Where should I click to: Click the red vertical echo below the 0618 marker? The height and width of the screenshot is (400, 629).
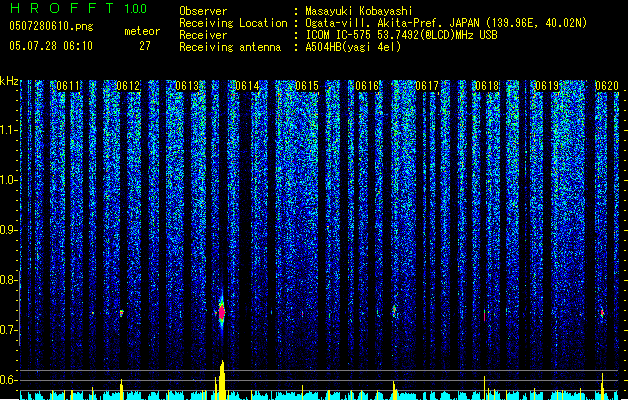click(485, 315)
